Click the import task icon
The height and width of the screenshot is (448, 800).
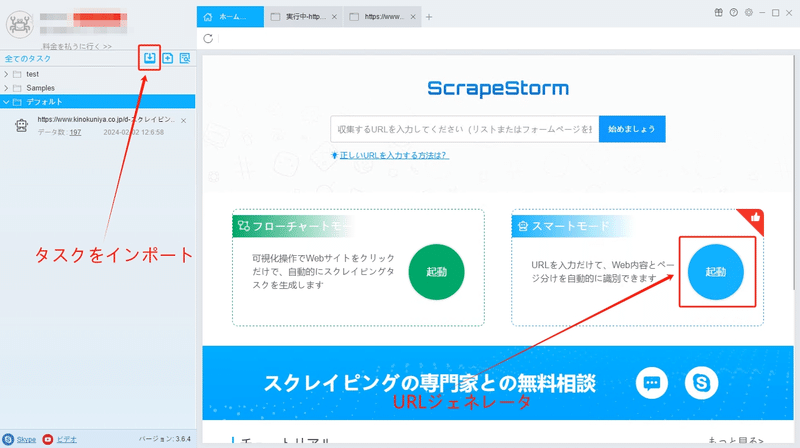[x=149, y=58]
